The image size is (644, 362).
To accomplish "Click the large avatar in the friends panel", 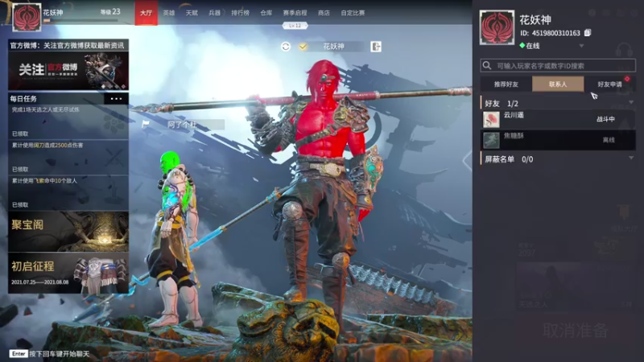I will point(497,28).
